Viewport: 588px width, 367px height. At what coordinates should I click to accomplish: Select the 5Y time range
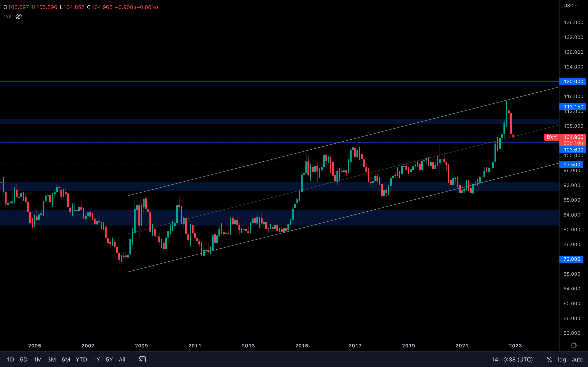(x=109, y=359)
